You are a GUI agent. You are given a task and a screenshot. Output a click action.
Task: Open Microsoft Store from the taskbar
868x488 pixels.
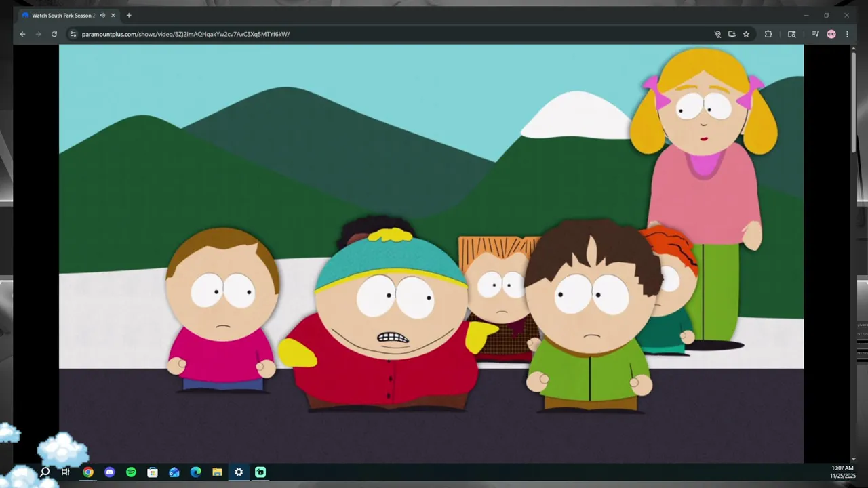[x=153, y=472]
